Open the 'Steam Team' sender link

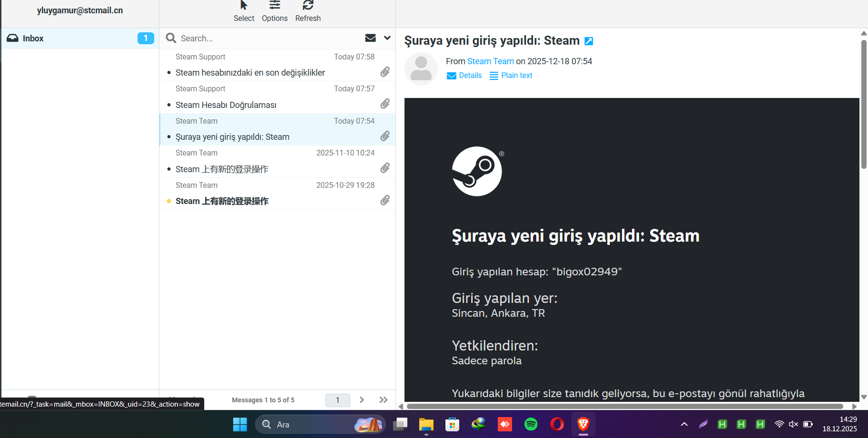click(491, 61)
